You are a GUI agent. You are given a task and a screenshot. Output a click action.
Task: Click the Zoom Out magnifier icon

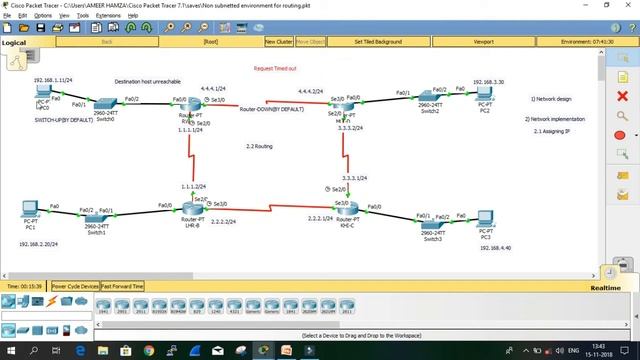(203, 28)
